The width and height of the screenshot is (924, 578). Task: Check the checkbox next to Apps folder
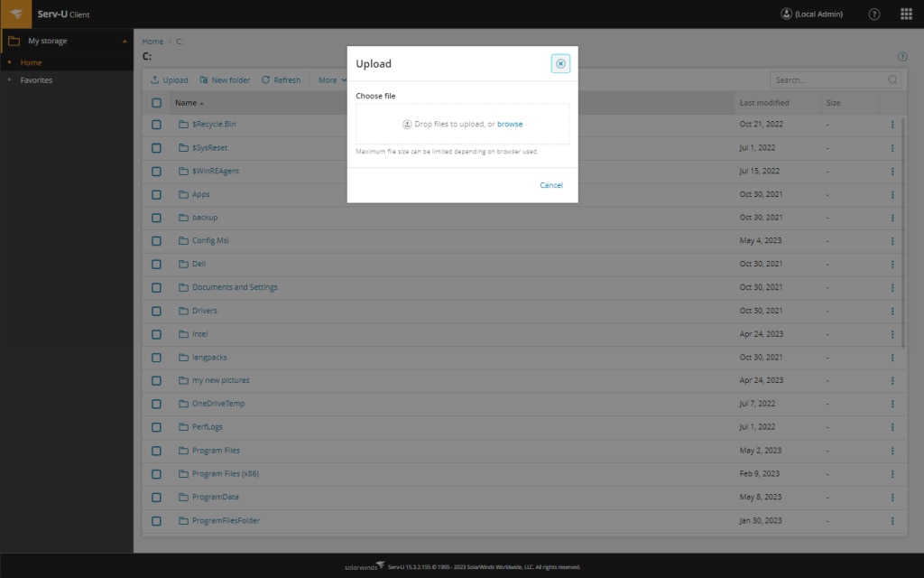click(156, 194)
